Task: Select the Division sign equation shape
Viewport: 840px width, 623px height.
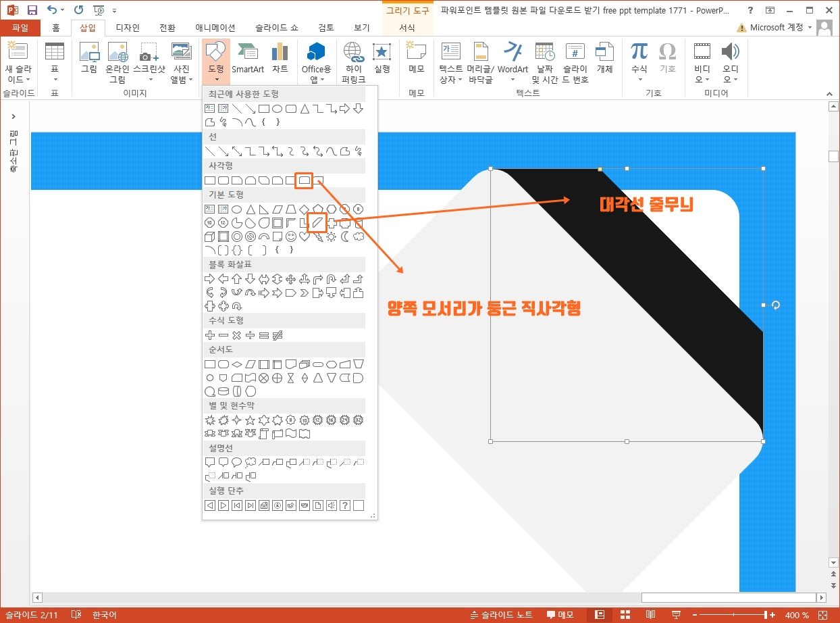Action: (251, 335)
